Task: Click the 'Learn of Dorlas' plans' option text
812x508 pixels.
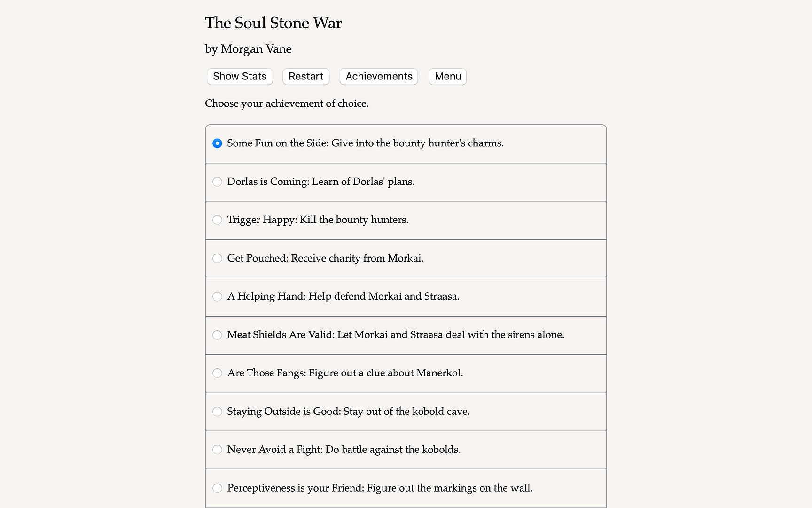Action: point(363,182)
